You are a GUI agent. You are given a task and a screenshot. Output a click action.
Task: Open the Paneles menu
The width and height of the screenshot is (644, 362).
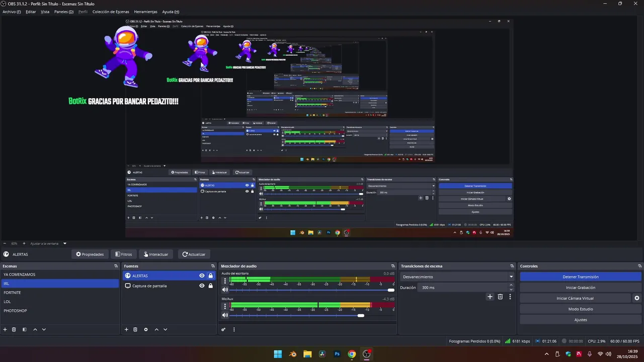(64, 12)
